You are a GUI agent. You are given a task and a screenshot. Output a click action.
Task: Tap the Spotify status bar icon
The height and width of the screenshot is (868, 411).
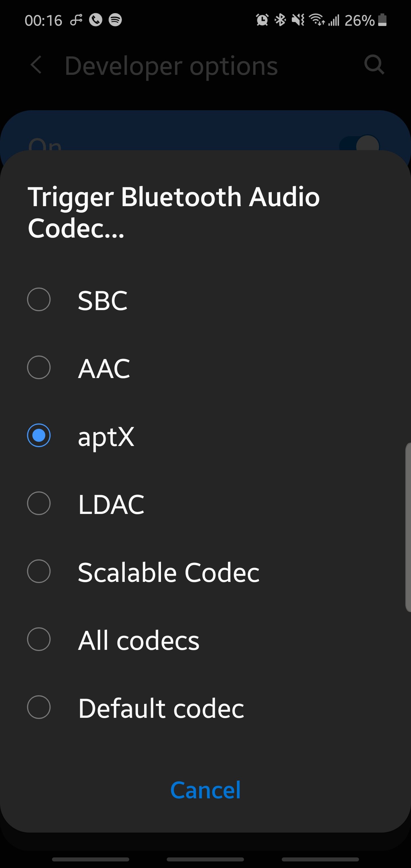[115, 20]
